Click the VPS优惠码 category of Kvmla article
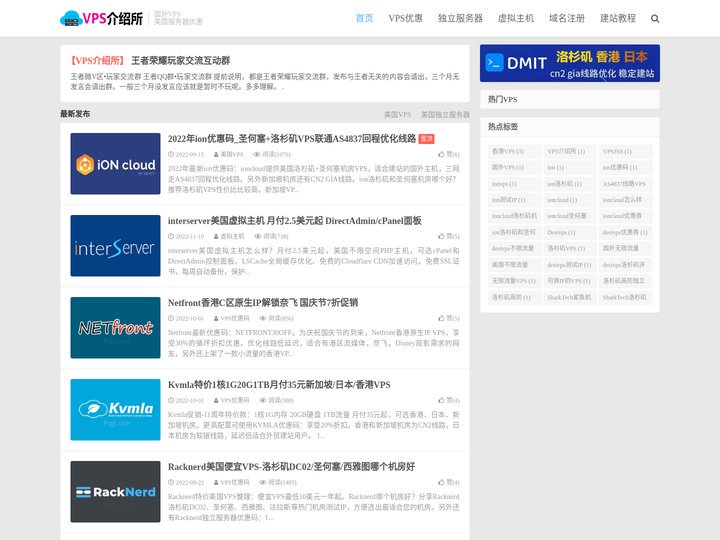The width and height of the screenshot is (720, 540). coord(235,400)
